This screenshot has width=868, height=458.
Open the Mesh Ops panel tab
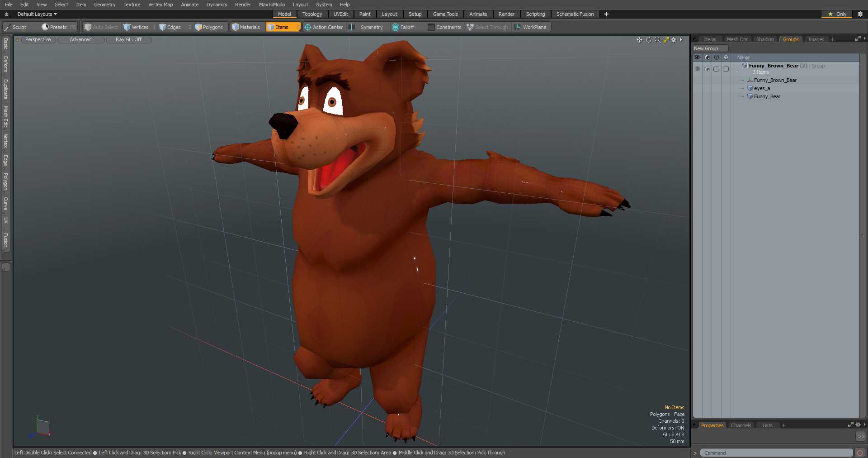click(x=737, y=39)
